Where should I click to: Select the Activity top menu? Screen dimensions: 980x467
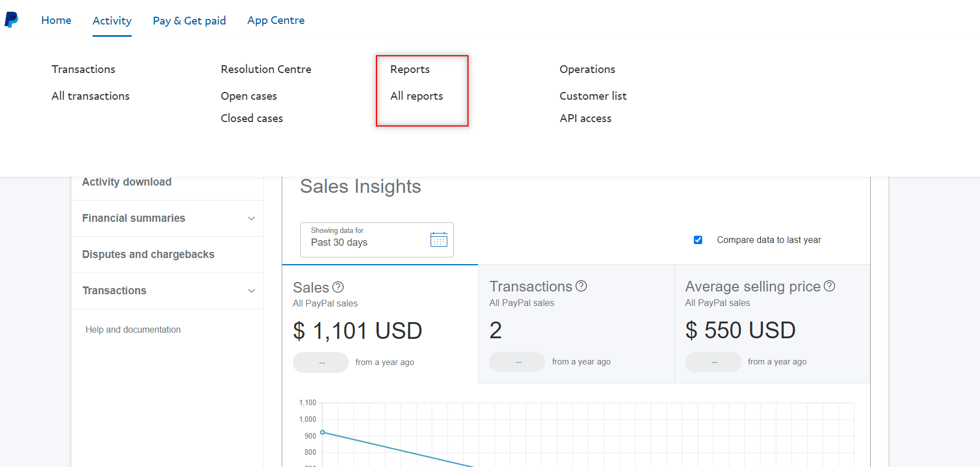point(112,21)
